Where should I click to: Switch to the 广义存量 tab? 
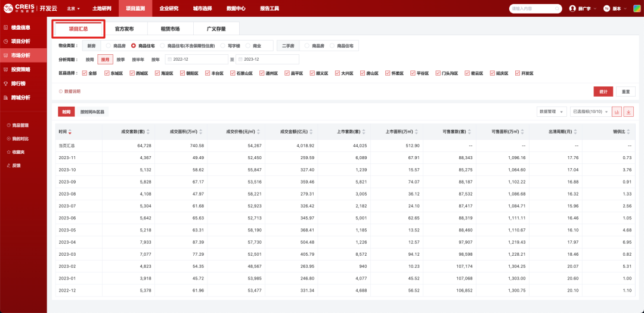[x=216, y=29]
